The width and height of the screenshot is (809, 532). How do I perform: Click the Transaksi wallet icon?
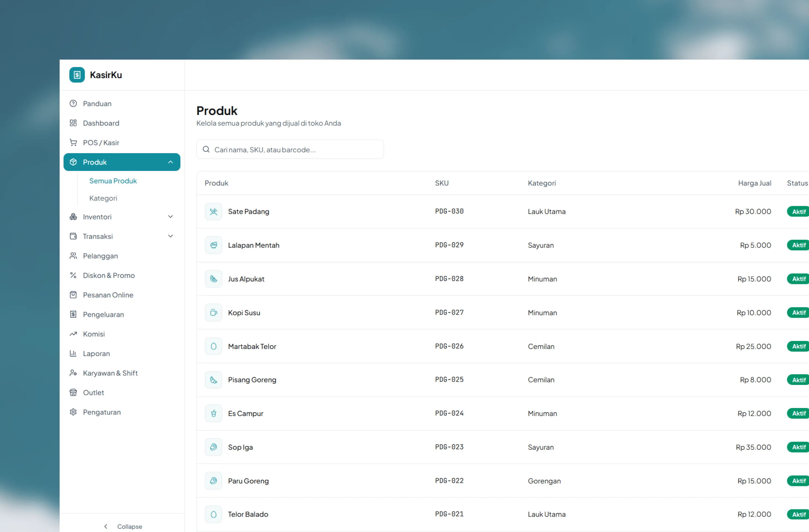(x=73, y=236)
